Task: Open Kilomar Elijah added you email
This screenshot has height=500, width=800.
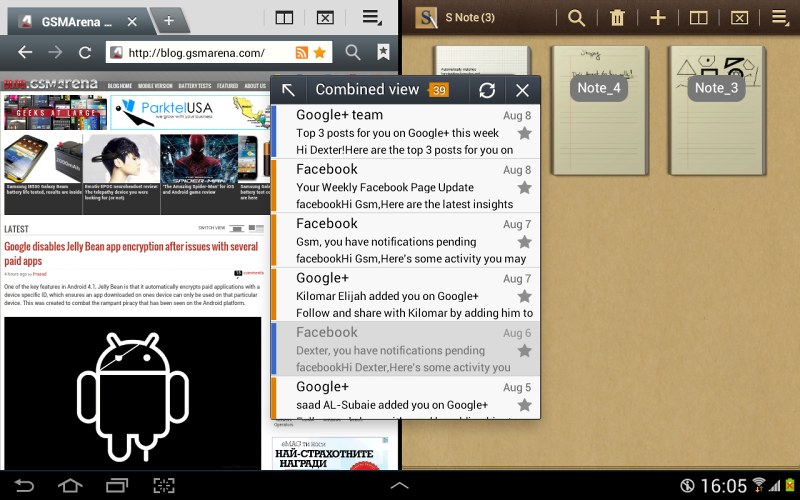Action: (x=406, y=295)
